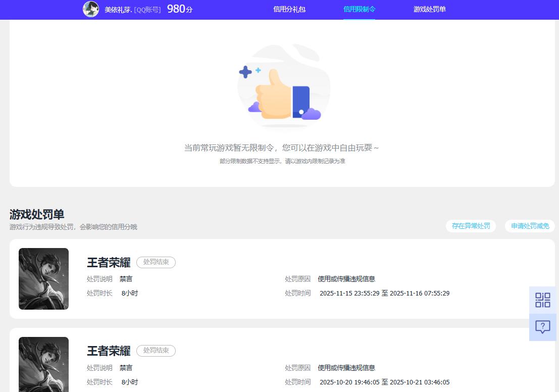Click 处罚结束 badge on 2025-10-20 penalty card
The width and height of the screenshot is (559, 392).
[156, 351]
